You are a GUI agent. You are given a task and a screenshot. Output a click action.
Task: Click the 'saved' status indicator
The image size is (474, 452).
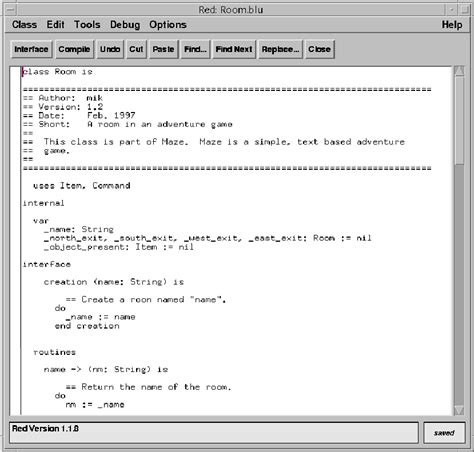click(444, 433)
